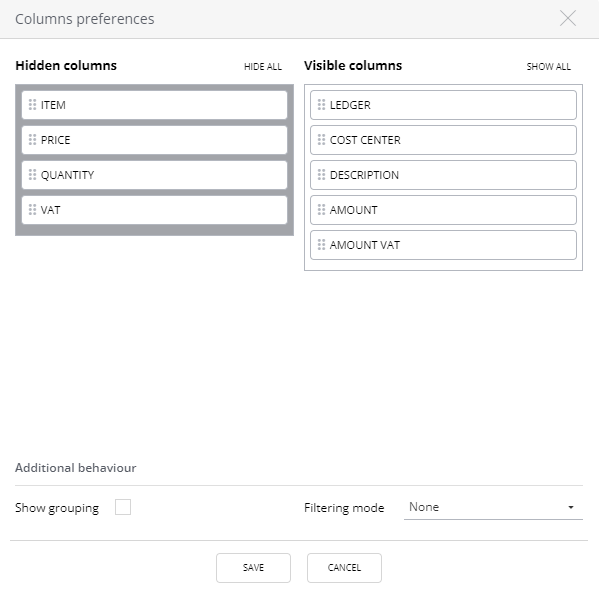This screenshot has height=596, width=599.
Task: Click the drag handle beside QUANTITY
Action: tap(32, 175)
